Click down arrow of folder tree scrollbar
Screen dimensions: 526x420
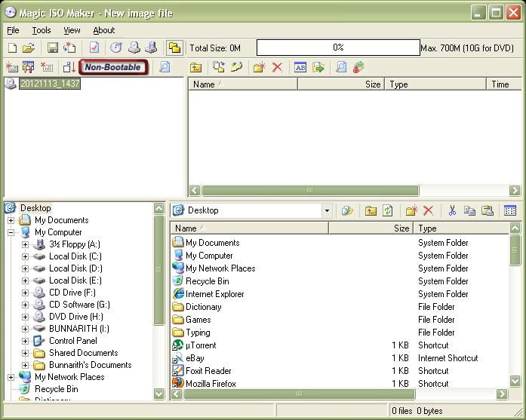[159, 394]
